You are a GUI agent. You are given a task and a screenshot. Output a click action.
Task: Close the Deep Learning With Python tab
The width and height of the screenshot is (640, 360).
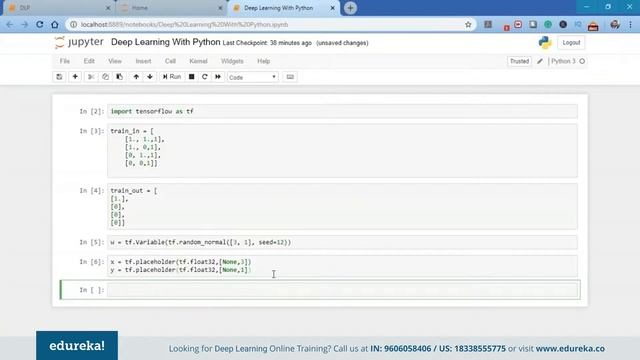coord(332,8)
